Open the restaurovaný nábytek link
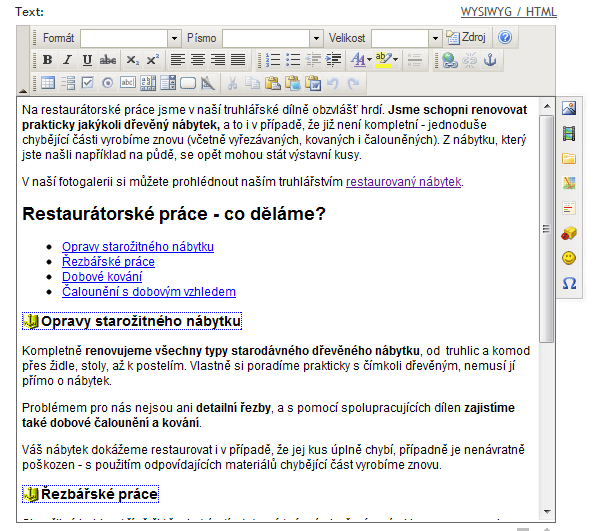This screenshot has width=595, height=531. click(x=403, y=182)
